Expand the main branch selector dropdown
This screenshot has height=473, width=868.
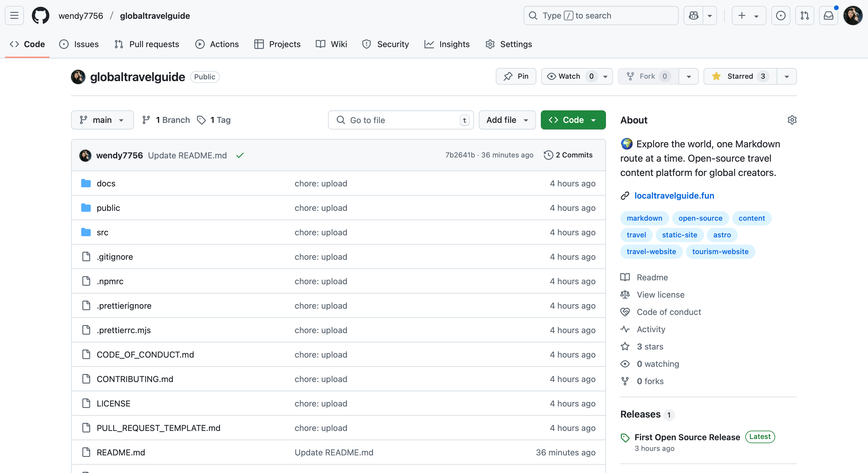(x=102, y=120)
